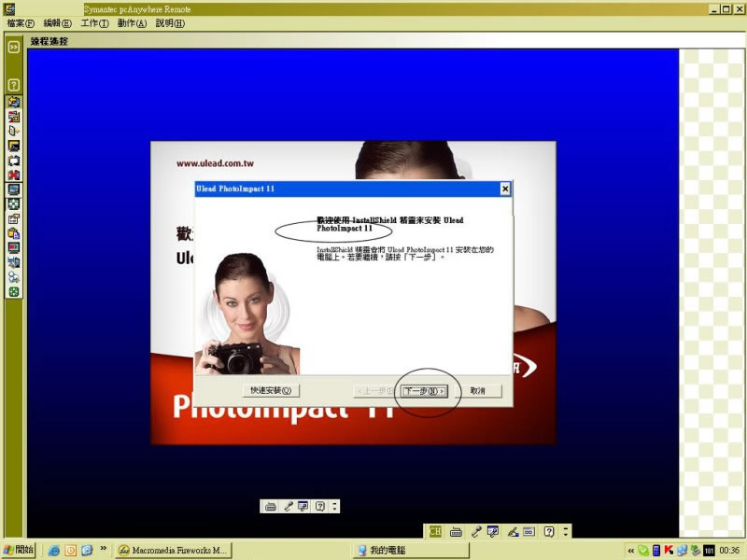Click the green tray icon
Screen dimensions: 747x560
(643, 551)
